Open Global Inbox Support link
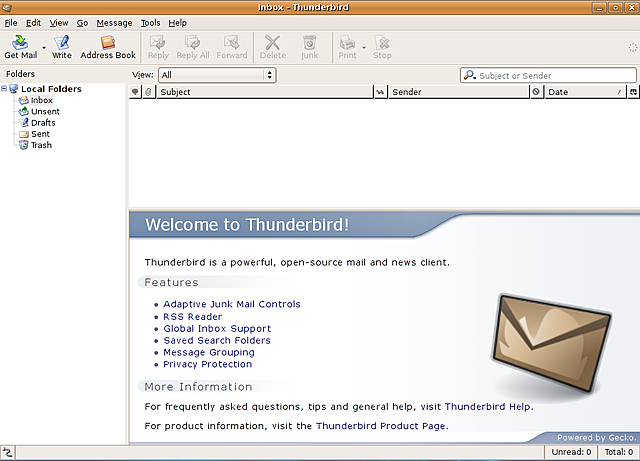The height and width of the screenshot is (461, 640). point(217,329)
